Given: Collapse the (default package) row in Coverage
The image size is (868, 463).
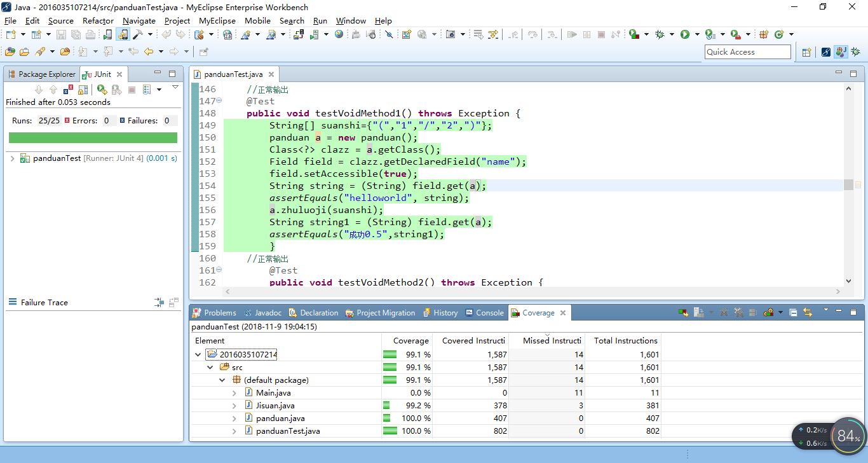Looking at the screenshot, I should point(222,380).
